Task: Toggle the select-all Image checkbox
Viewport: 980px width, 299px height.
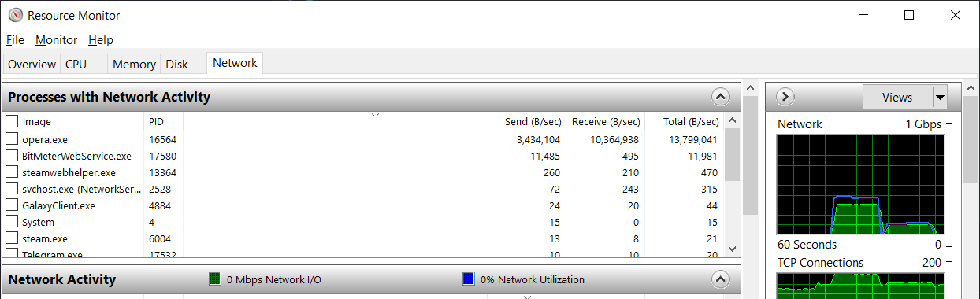Action: (x=12, y=121)
